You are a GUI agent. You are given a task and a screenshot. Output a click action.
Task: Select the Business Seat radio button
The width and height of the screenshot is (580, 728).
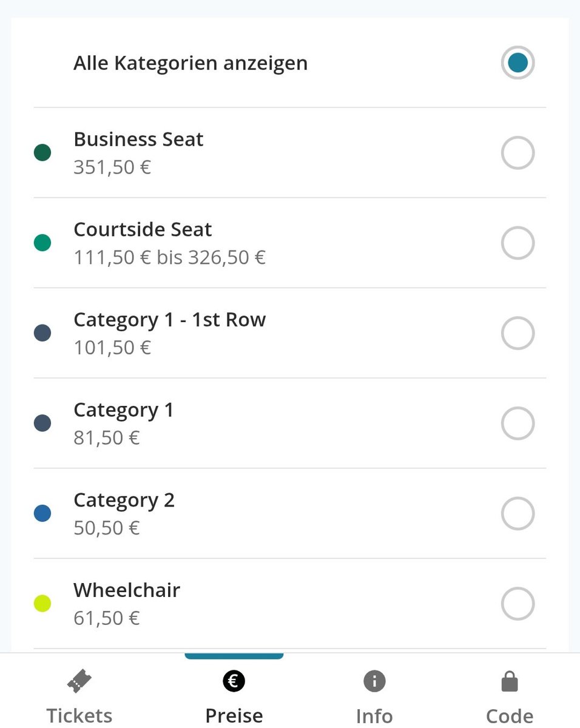pos(518,153)
